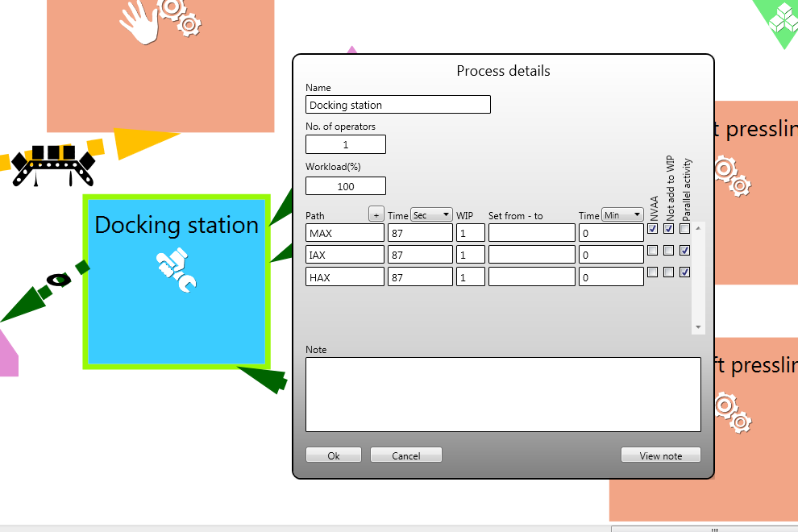
Task: Edit setup time 0 for HAX path
Action: pyautogui.click(x=611, y=277)
